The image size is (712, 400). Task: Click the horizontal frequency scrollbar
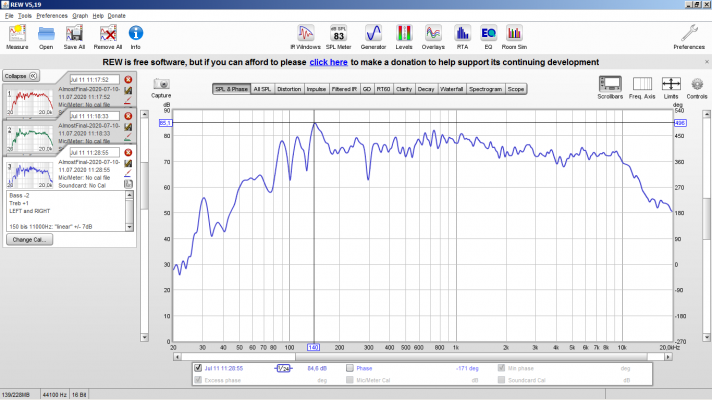pyautogui.click(x=422, y=357)
